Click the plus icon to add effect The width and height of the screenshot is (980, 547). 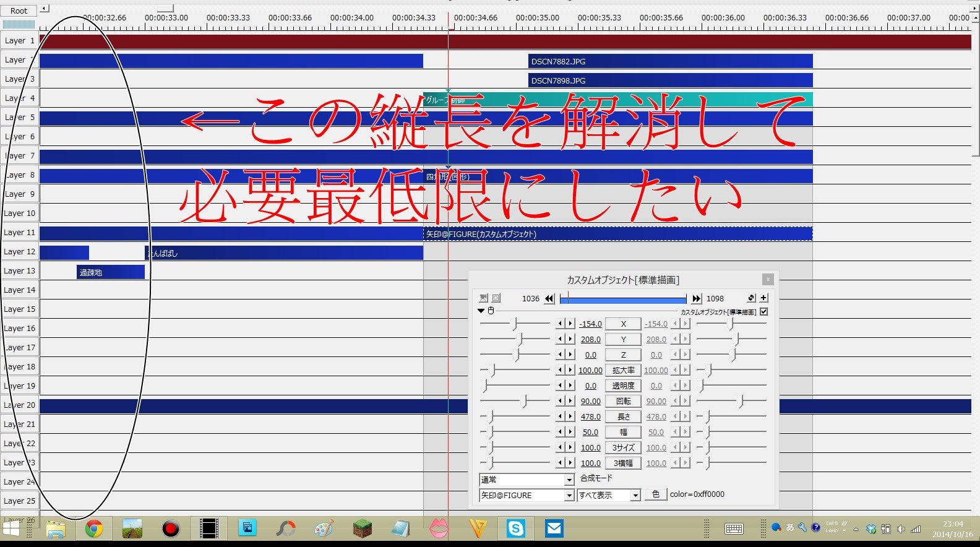coord(763,298)
